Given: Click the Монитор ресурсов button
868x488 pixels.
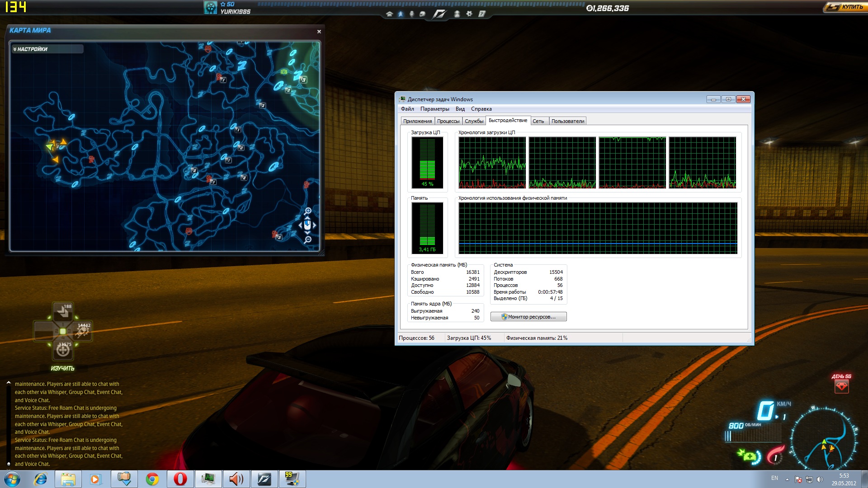Looking at the screenshot, I should pos(528,317).
